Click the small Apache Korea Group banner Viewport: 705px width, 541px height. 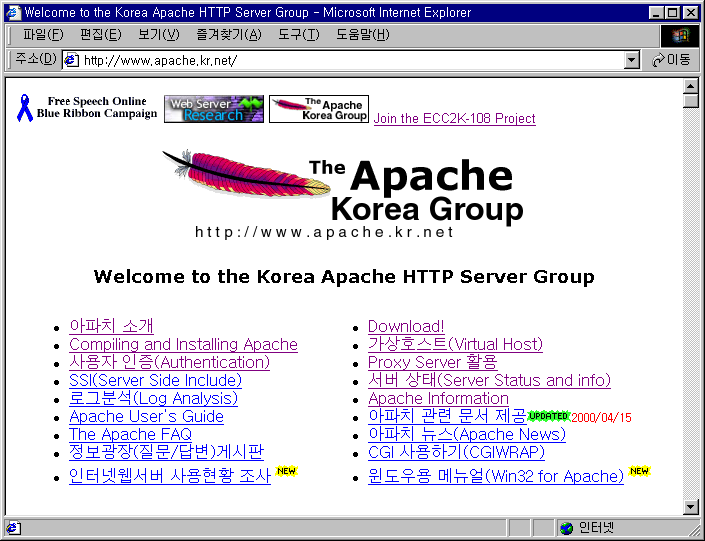(x=319, y=109)
